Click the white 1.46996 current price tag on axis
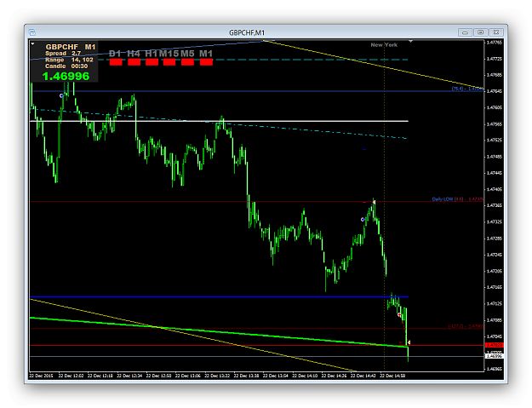532x408 pixels. click(x=494, y=356)
